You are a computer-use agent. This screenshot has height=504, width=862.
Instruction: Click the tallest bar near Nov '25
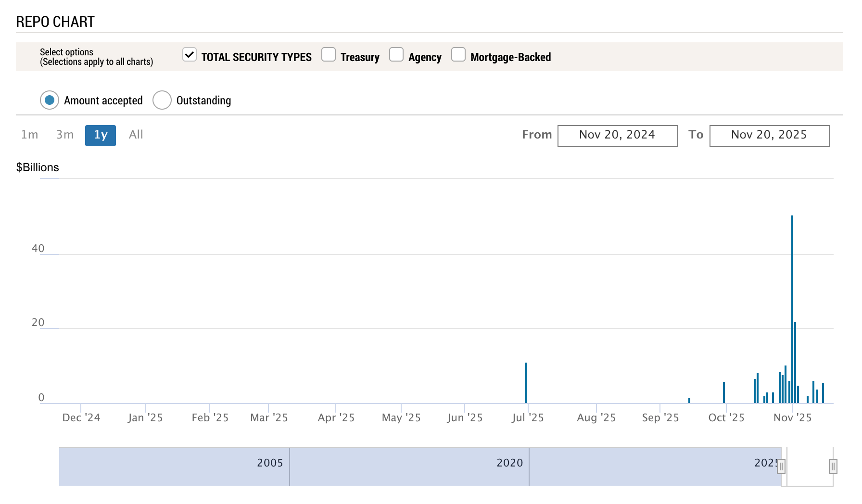792,309
